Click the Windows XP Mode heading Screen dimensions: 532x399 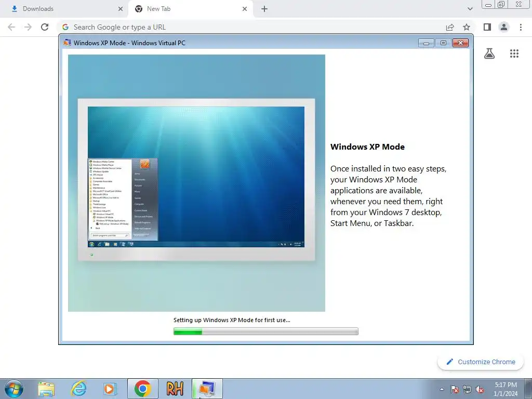pyautogui.click(x=367, y=147)
